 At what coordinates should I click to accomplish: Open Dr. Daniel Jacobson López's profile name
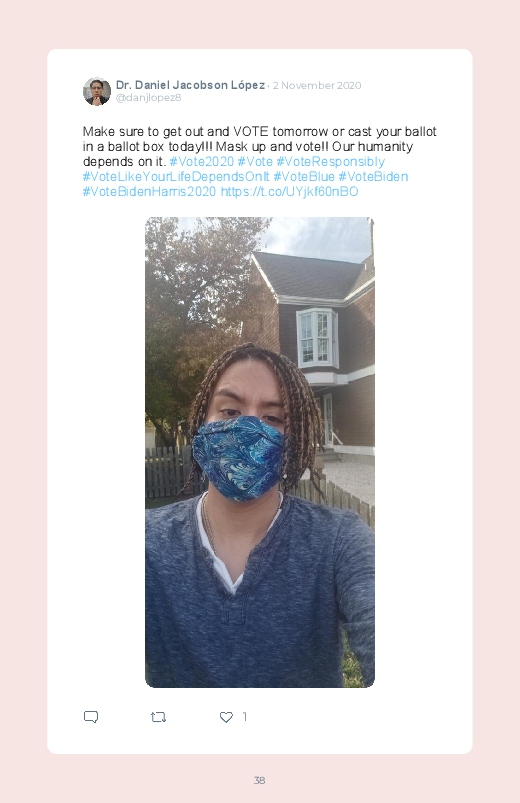(190, 85)
